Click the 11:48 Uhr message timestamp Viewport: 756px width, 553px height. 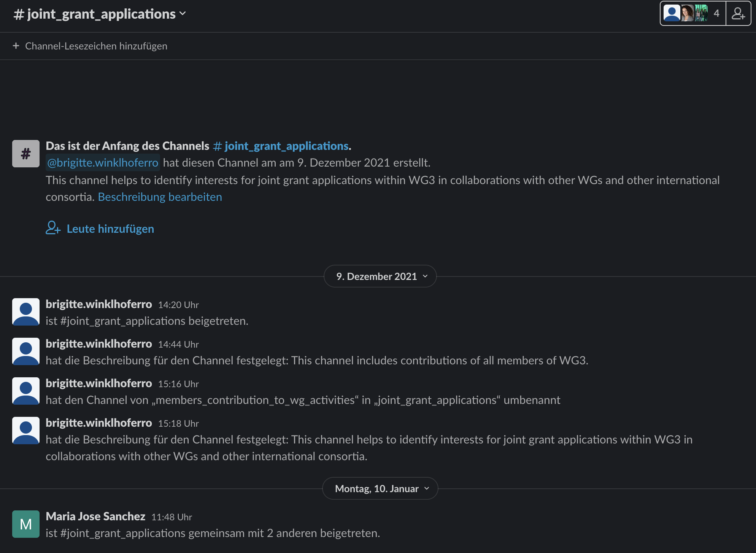(172, 517)
